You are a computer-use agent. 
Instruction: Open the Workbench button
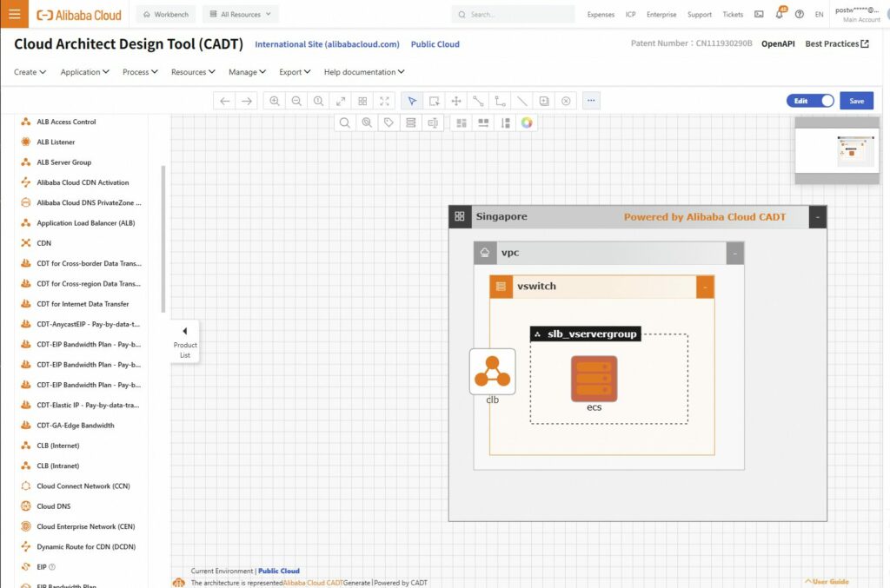pos(166,14)
